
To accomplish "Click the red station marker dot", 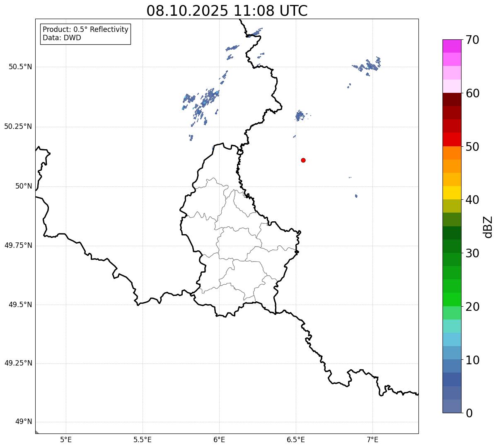I will (303, 160).
